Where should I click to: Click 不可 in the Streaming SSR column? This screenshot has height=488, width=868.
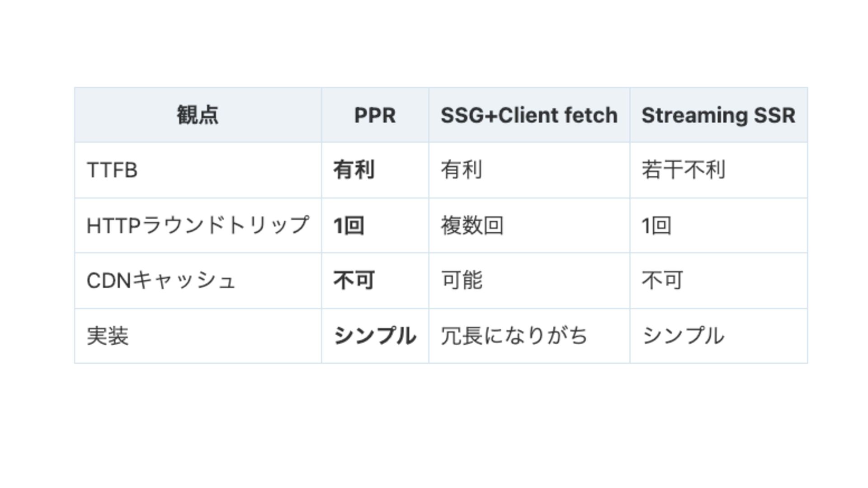pos(662,281)
